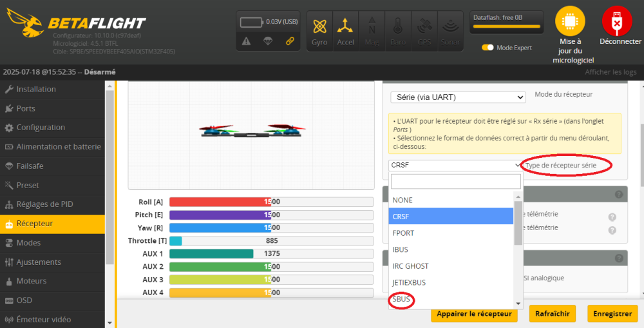The width and height of the screenshot is (644, 328).
Task: Go to the Moteurs tab
Action: point(32,281)
